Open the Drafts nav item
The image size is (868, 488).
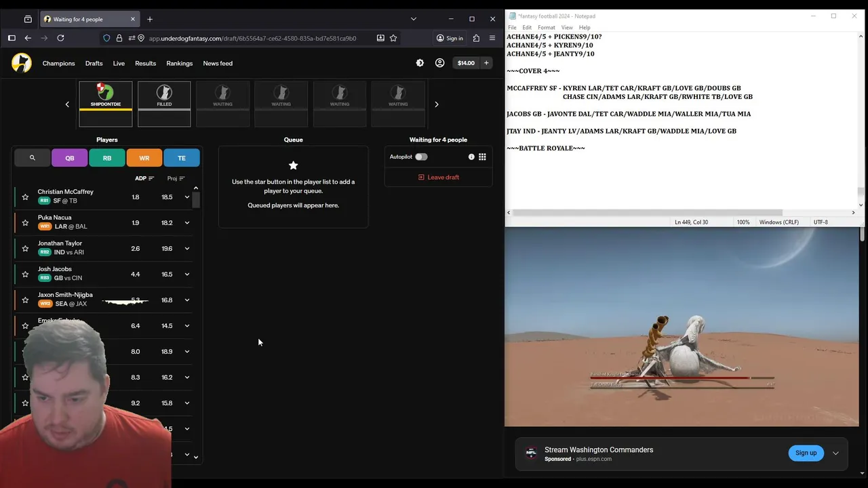tap(94, 63)
